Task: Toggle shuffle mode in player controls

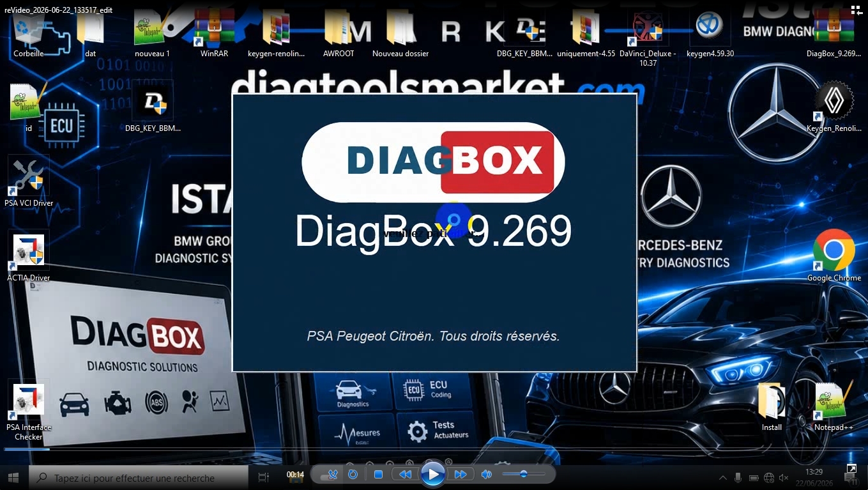Action: [333, 475]
